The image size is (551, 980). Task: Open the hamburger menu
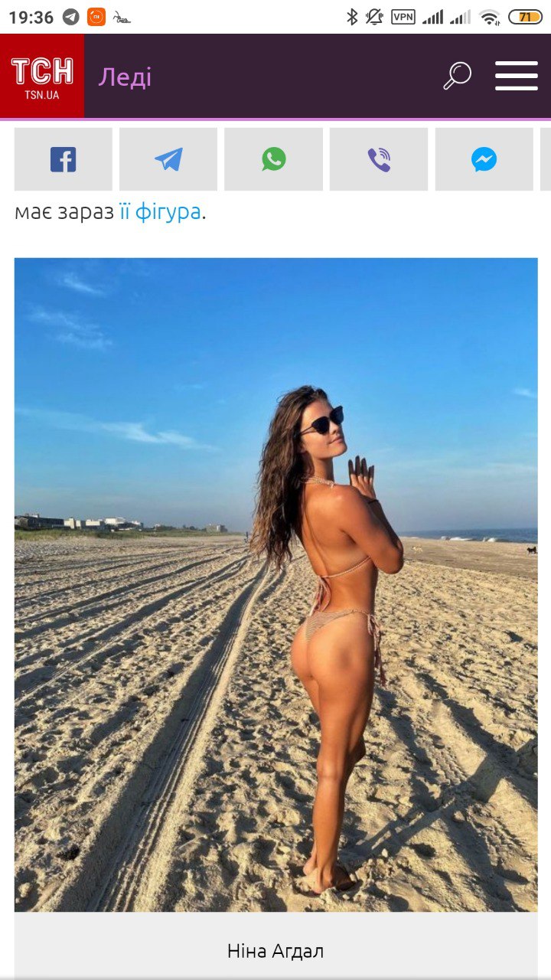(x=517, y=76)
